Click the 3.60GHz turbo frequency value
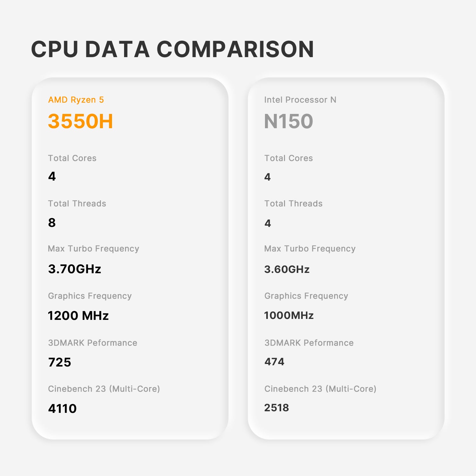The height and width of the screenshot is (476, 476). pyautogui.click(x=287, y=269)
